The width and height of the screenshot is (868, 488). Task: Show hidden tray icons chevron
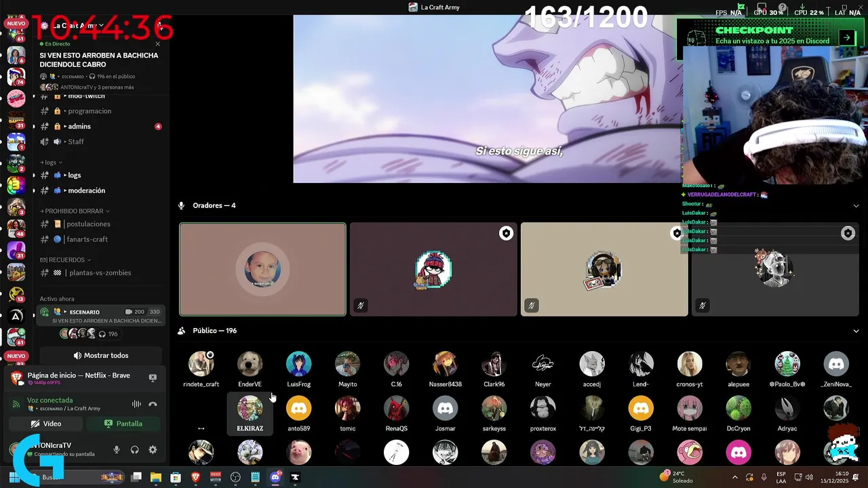coord(735,477)
